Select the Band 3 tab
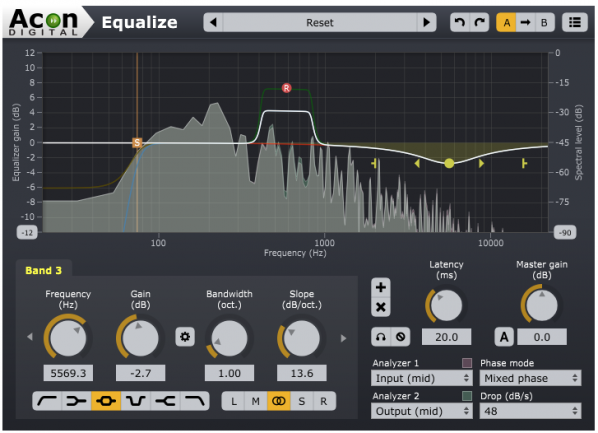598x433 pixels. pos(43,270)
